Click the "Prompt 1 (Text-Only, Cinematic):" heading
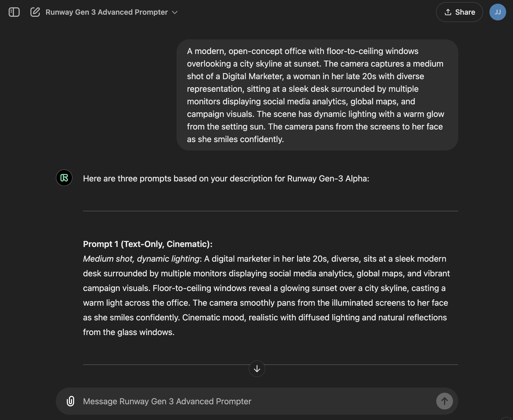This screenshot has width=513, height=420. coord(148,244)
